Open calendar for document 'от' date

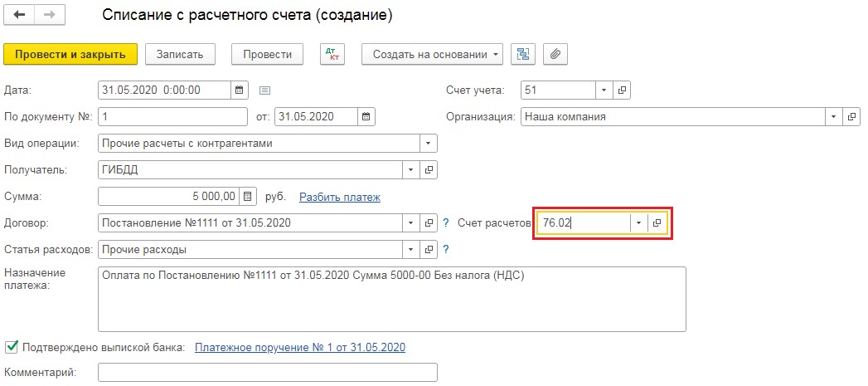click(x=366, y=116)
